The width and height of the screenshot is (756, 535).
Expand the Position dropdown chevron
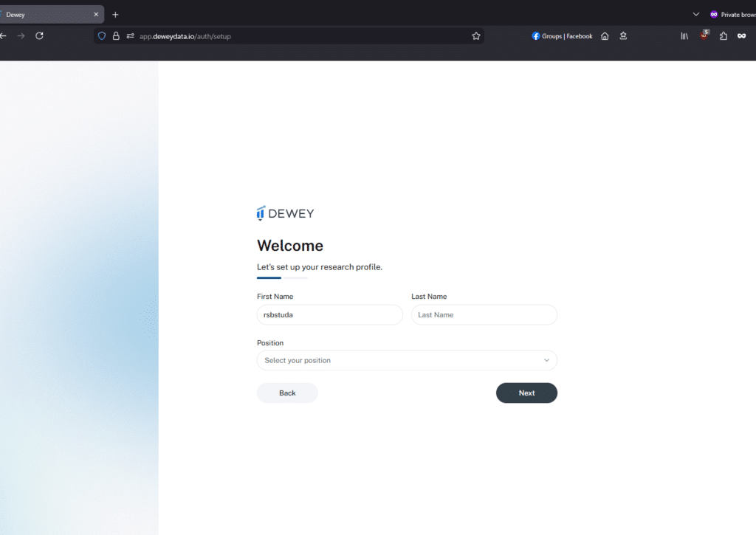click(546, 360)
